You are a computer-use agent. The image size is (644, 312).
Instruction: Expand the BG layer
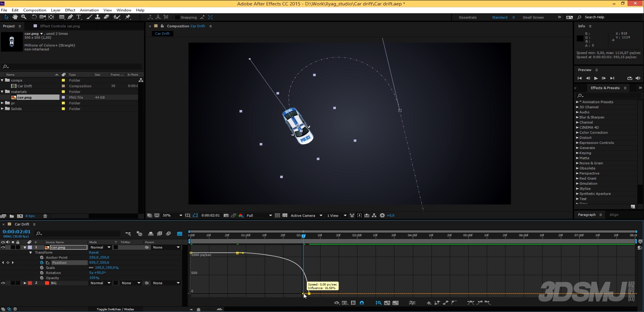pos(25,283)
